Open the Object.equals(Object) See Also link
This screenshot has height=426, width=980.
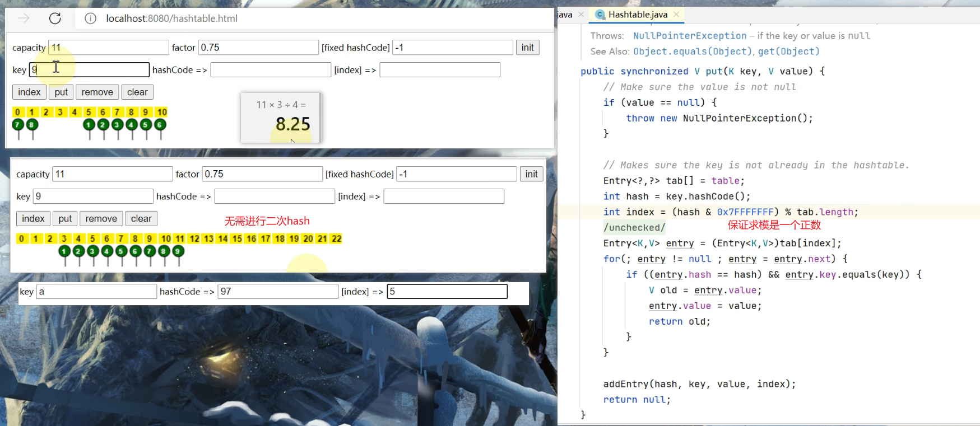[x=693, y=52]
